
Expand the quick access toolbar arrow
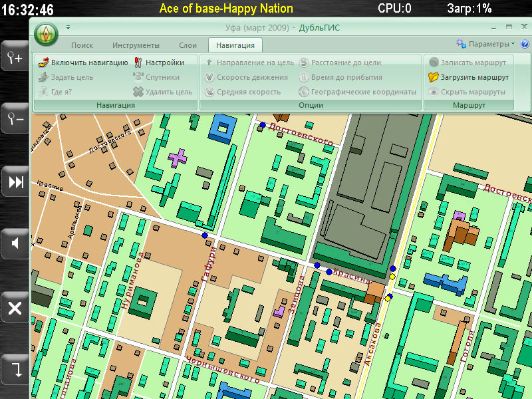(x=68, y=28)
